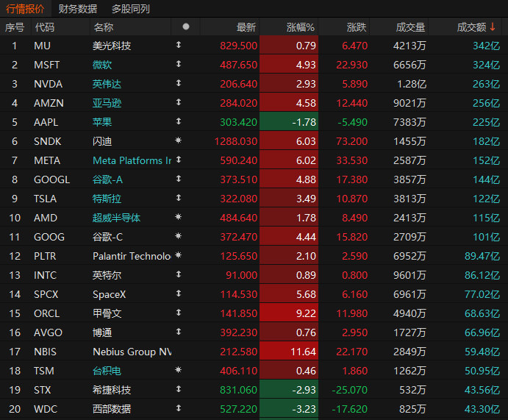The height and width of the screenshot is (420, 508).
Task: Open the 微软 stock name link
Action: [102, 65]
